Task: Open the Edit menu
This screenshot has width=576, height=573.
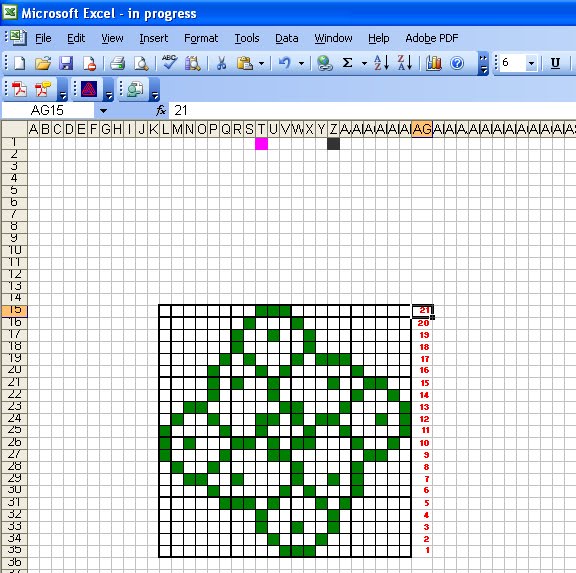Action: [x=76, y=38]
